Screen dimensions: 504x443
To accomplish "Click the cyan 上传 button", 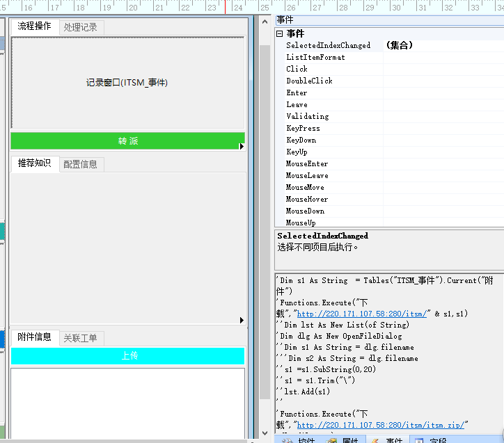I will pos(127,356).
